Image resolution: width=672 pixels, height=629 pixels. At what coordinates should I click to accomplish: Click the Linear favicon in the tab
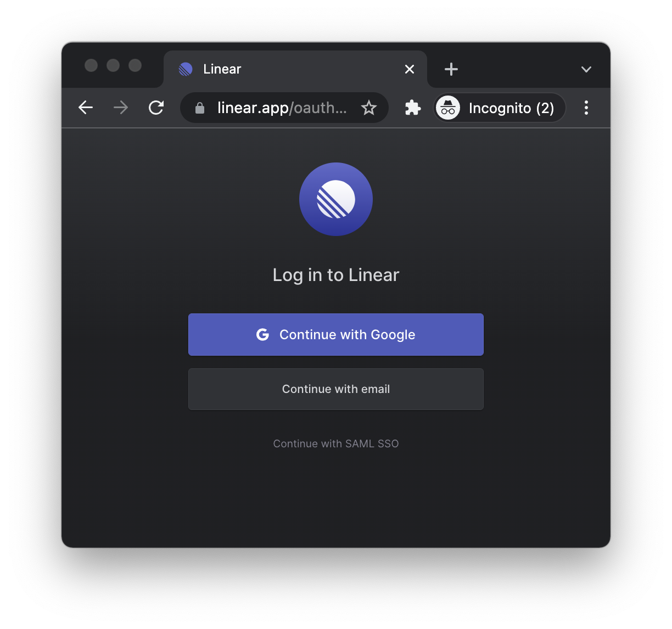pyautogui.click(x=186, y=69)
